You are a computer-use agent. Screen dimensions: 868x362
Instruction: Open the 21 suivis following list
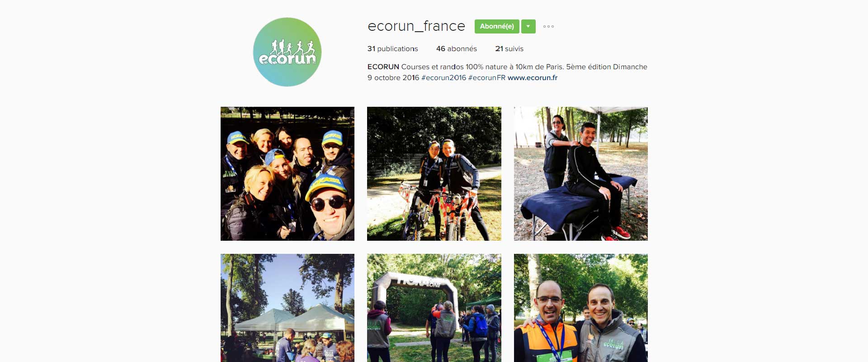click(x=509, y=48)
